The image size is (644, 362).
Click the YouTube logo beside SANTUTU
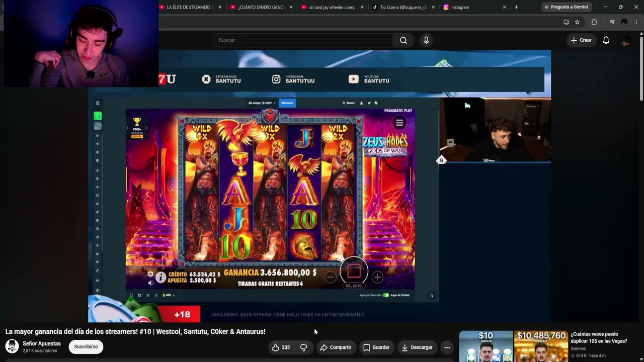click(353, 79)
